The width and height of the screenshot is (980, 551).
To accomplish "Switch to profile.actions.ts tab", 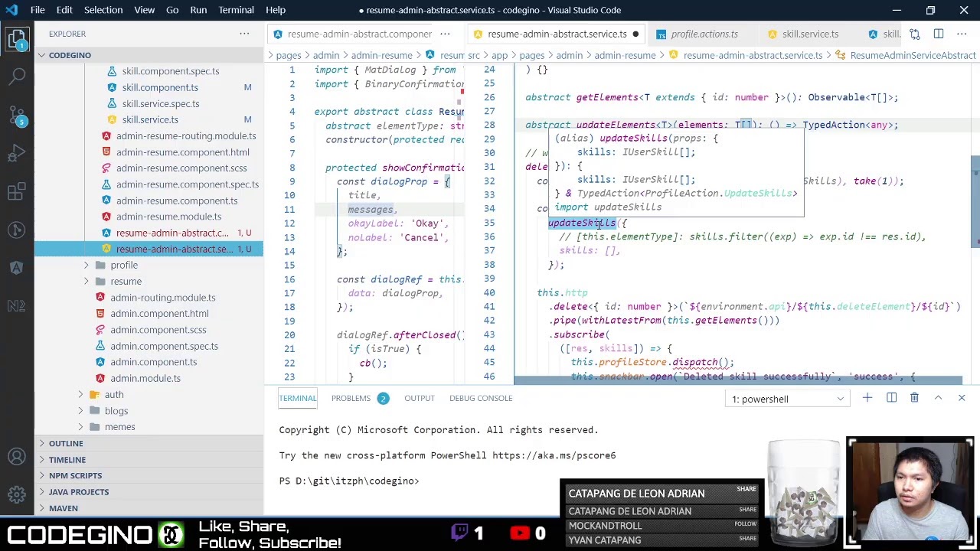I will coord(704,34).
